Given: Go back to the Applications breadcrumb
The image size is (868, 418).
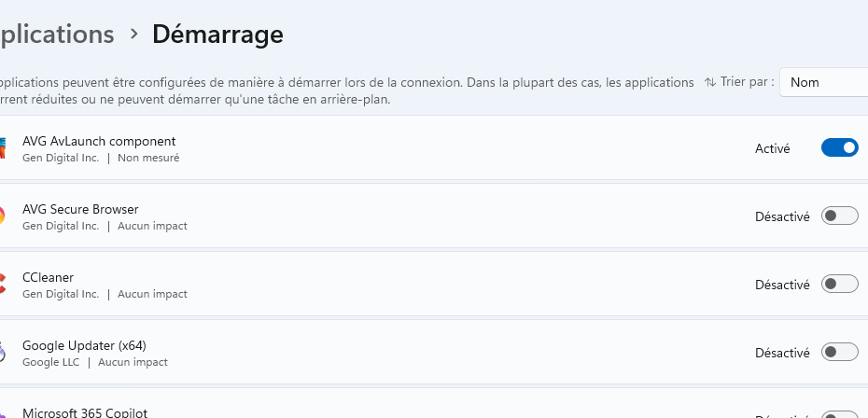Looking at the screenshot, I should (x=57, y=35).
